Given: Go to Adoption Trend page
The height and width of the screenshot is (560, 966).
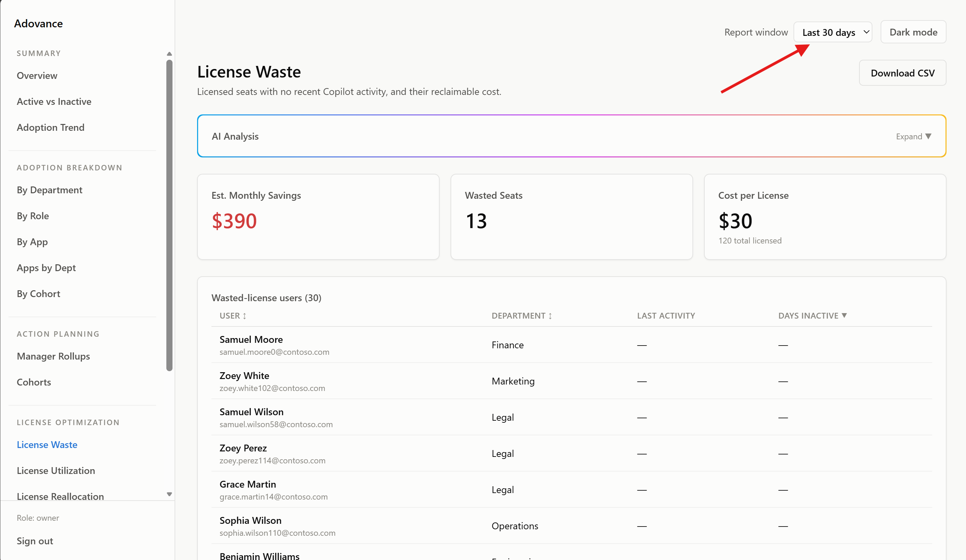Looking at the screenshot, I should pyautogui.click(x=51, y=127).
